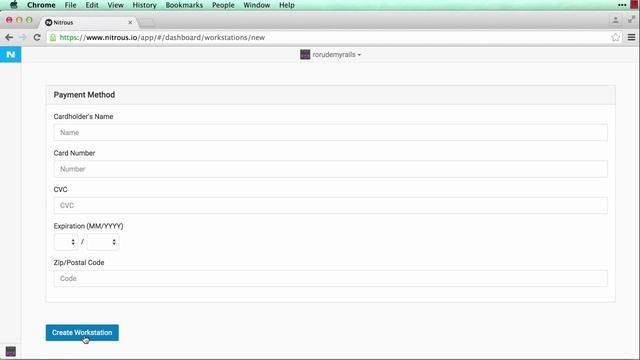640x360 pixels.
Task: Open the expiration month dropdown
Action: point(65,242)
